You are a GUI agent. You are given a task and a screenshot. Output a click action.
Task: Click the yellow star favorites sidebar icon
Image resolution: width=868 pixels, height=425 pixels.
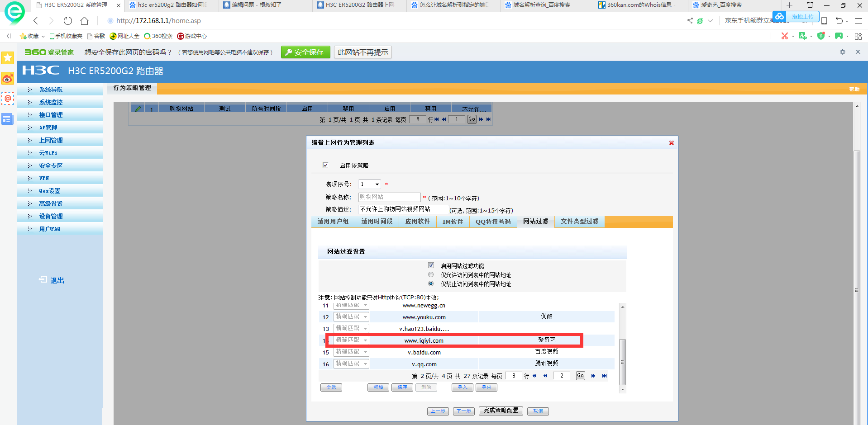pyautogui.click(x=8, y=58)
